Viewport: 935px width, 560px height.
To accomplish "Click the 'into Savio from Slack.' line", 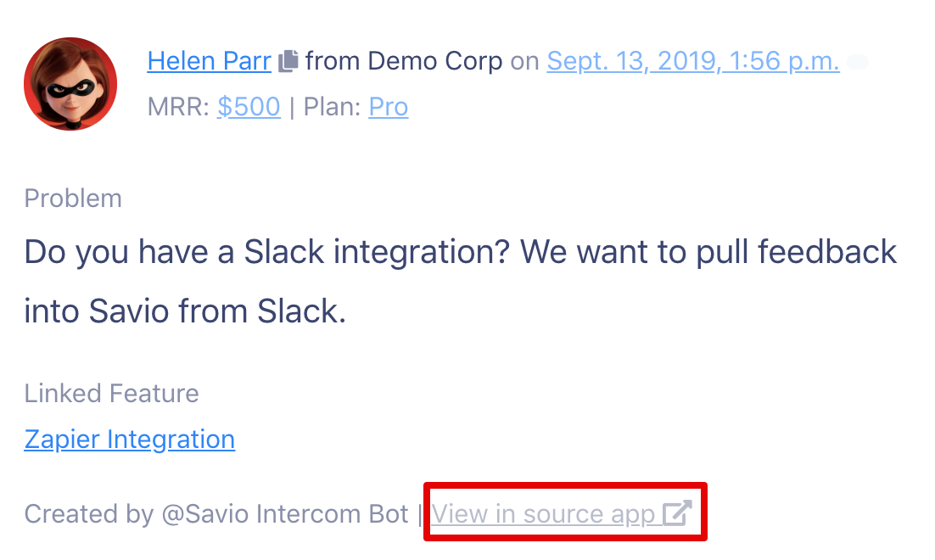I will [x=185, y=311].
